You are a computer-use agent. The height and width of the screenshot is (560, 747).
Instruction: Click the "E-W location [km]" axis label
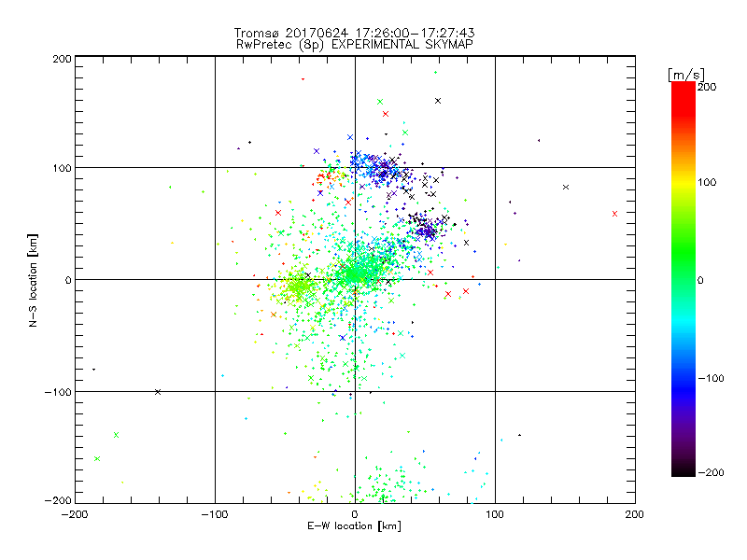(x=354, y=526)
